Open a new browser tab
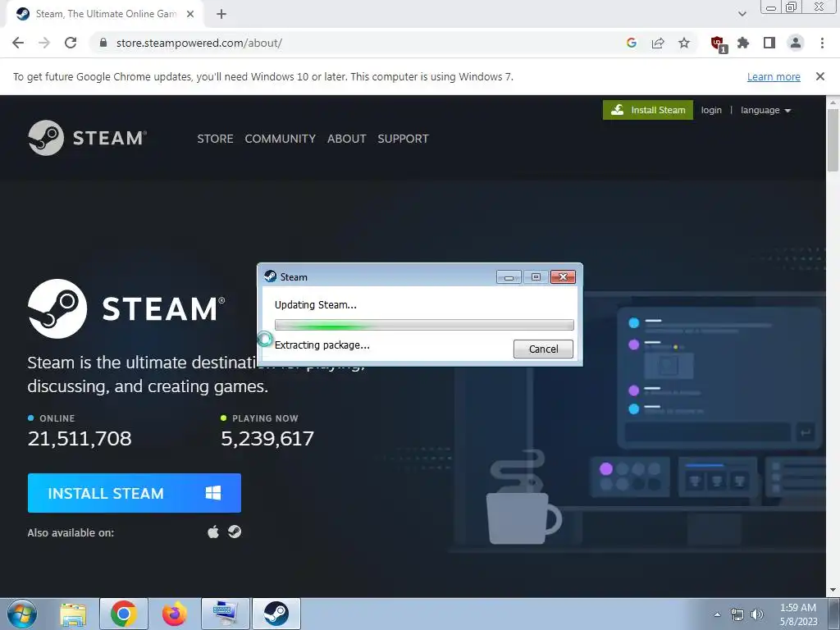This screenshot has height=630, width=840. point(221,14)
